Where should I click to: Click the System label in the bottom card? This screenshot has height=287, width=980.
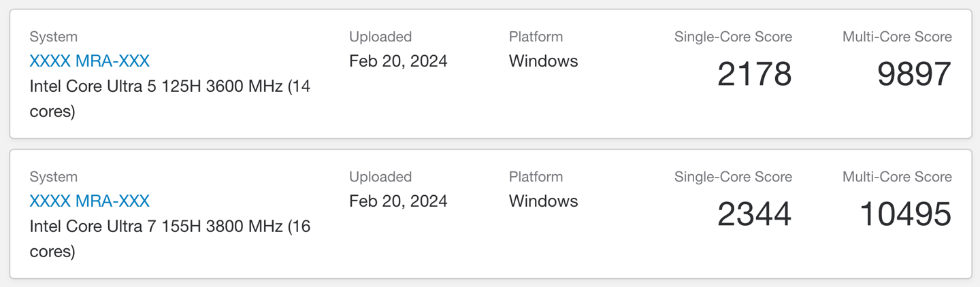53,177
